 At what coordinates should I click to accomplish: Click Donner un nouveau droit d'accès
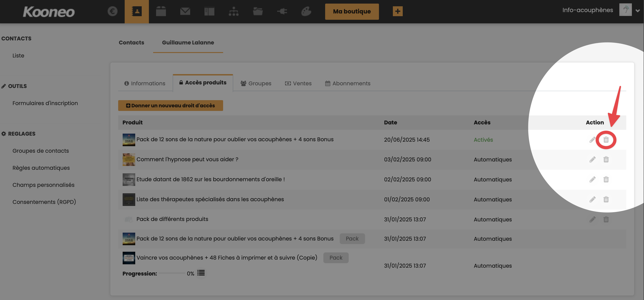pos(170,106)
